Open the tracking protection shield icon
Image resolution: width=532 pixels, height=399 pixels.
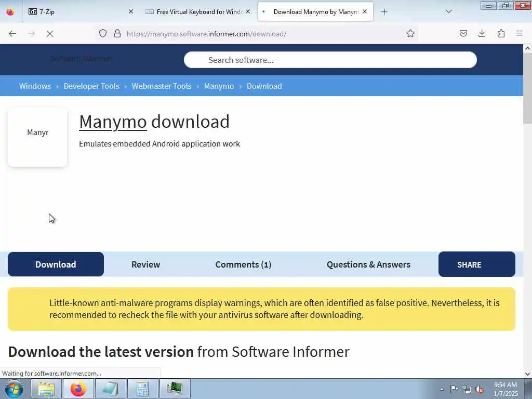[x=103, y=33]
